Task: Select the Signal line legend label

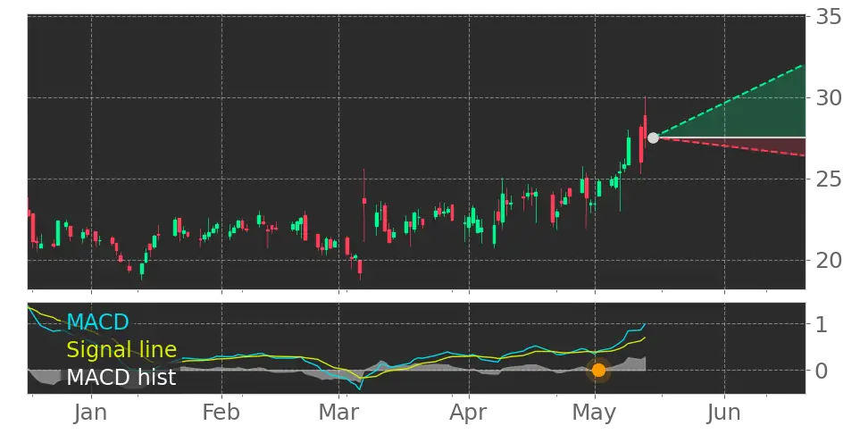Action: (x=121, y=350)
